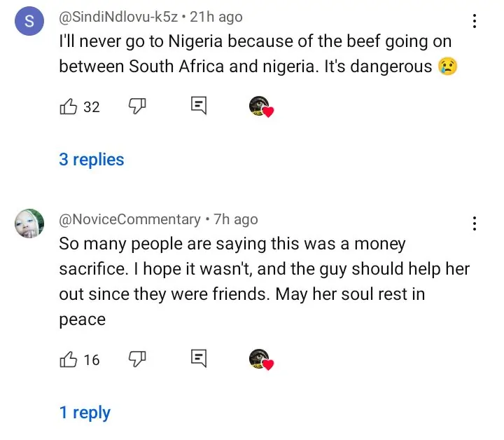504x440 pixels.
Task: Open options menu for NoviceCommentary's comment
Action: (475, 224)
